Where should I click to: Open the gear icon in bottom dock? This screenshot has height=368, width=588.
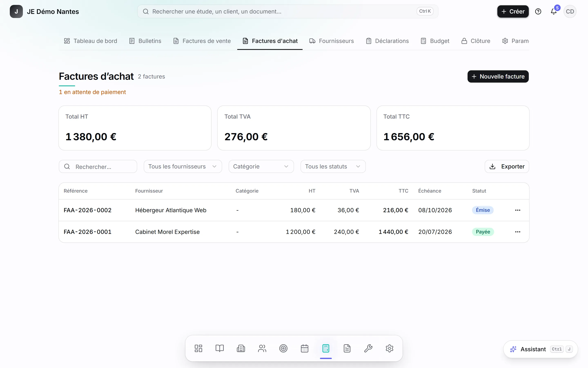[390, 348]
